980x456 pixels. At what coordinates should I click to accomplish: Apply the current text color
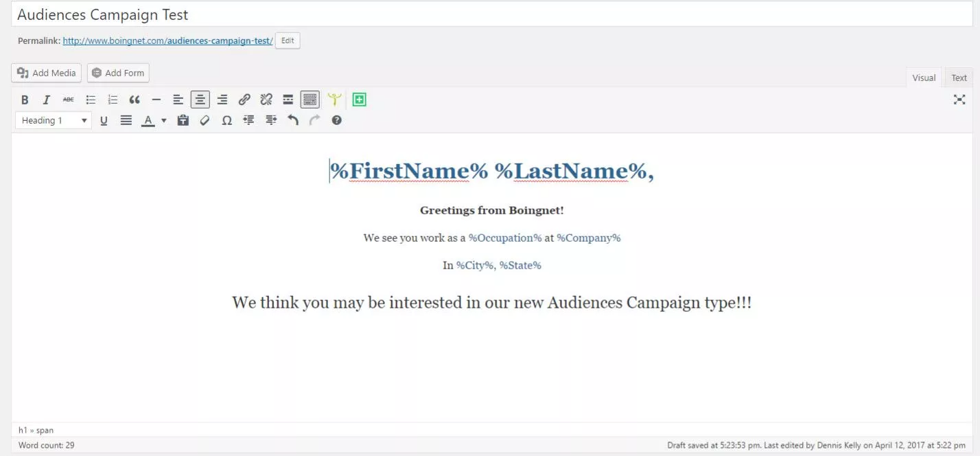tap(148, 120)
